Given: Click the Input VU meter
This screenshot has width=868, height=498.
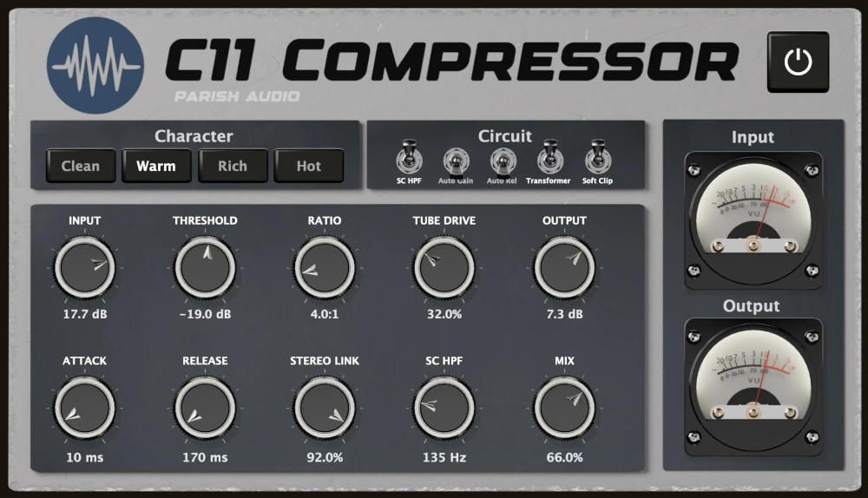Looking at the screenshot, I should pyautogui.click(x=753, y=220).
